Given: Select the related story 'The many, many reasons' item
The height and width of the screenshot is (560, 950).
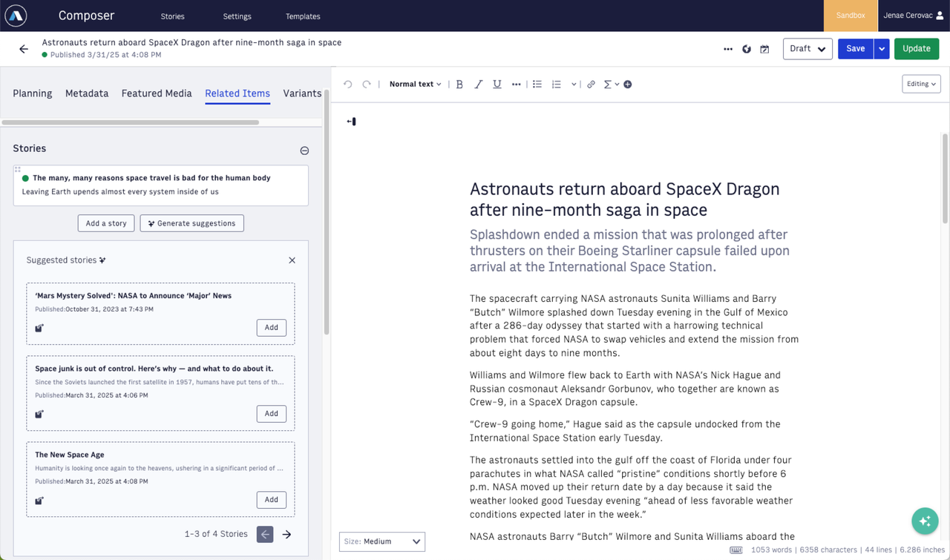Looking at the screenshot, I should 160,185.
